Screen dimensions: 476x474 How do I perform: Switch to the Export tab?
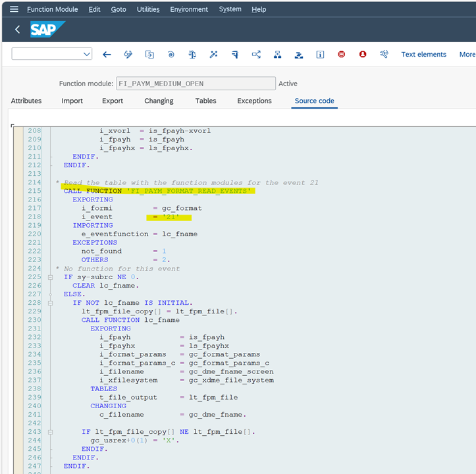[x=113, y=101]
